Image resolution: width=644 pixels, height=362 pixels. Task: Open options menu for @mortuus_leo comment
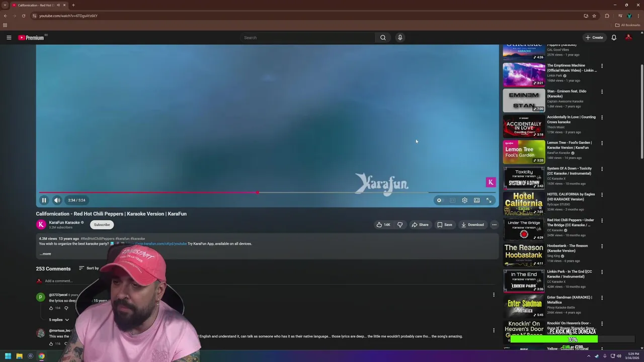tap(494, 331)
